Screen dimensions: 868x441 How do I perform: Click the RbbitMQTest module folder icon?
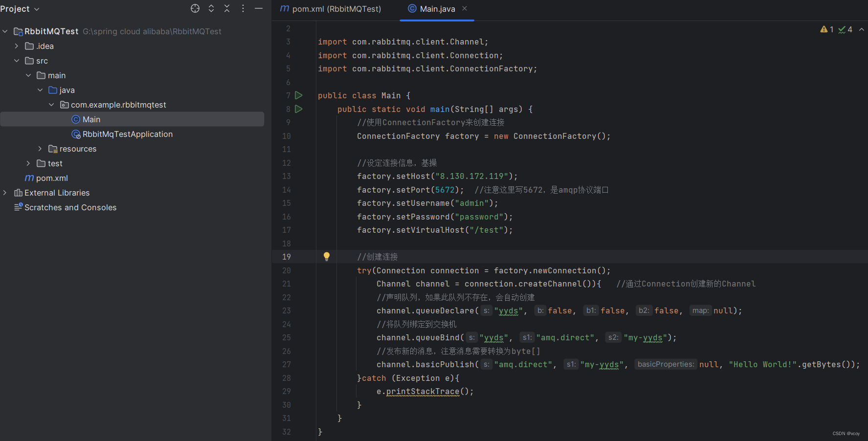pos(18,31)
